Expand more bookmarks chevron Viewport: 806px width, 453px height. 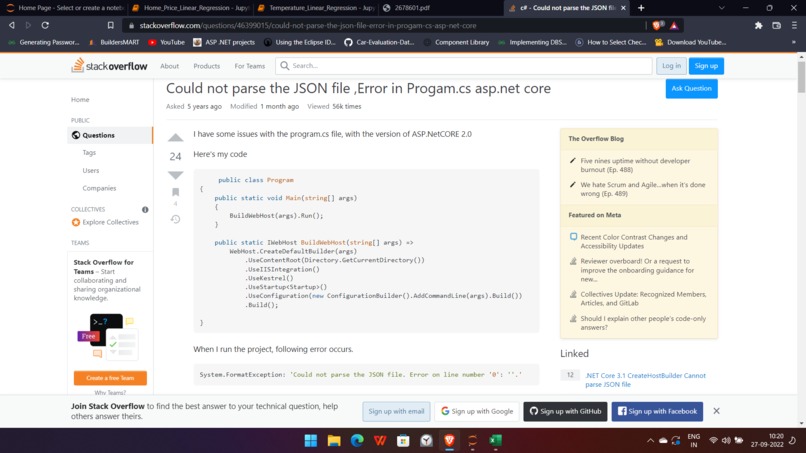click(x=794, y=42)
